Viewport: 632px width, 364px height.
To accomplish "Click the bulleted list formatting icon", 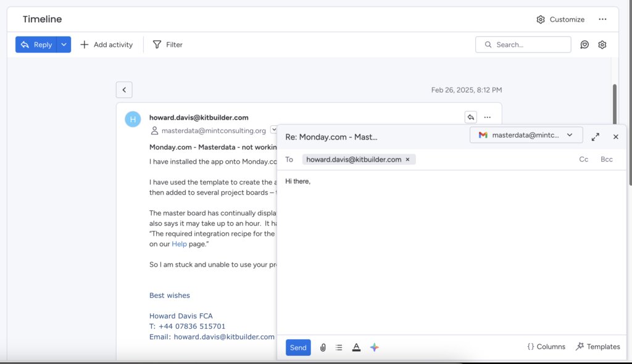I will pyautogui.click(x=339, y=347).
